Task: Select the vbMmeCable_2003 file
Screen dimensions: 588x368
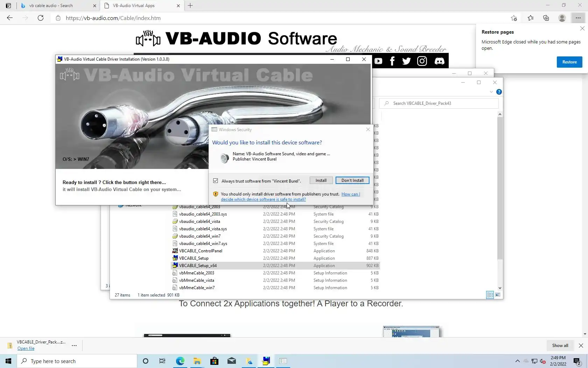Action: click(x=275, y=273)
